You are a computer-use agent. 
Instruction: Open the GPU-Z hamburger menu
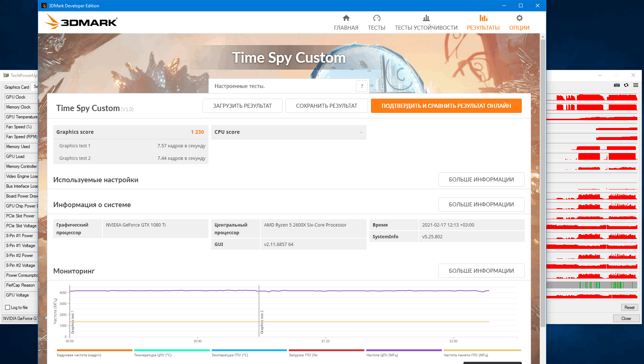[x=636, y=85]
